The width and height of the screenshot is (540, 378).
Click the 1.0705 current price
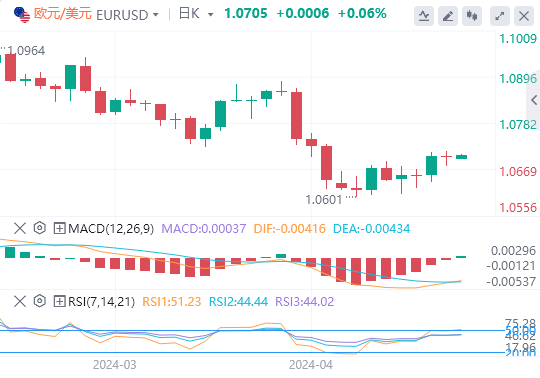246,14
